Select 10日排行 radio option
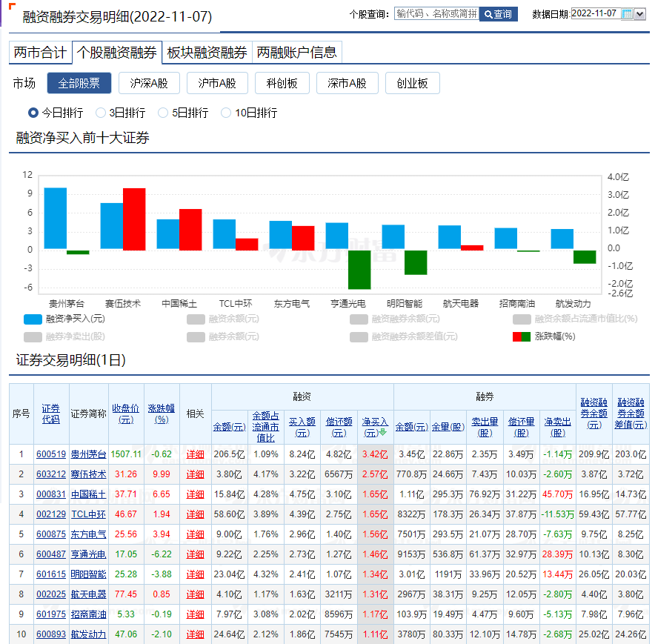The height and width of the screenshot is (644, 655). 226,113
